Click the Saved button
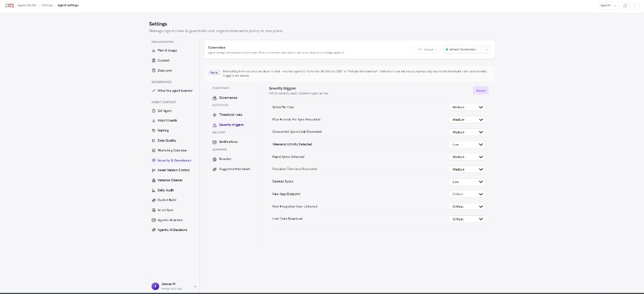The width and height of the screenshot is (644, 294). coord(480,91)
